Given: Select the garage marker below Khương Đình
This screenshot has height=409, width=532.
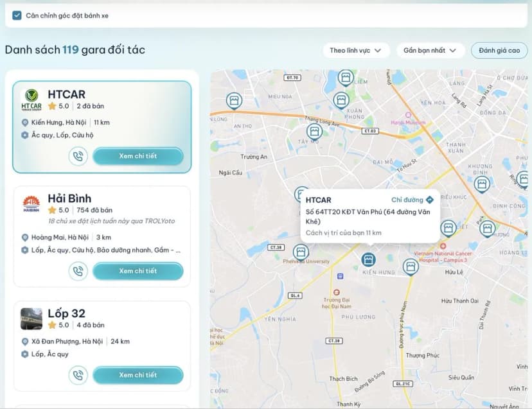Looking at the screenshot, I should coord(481,185).
